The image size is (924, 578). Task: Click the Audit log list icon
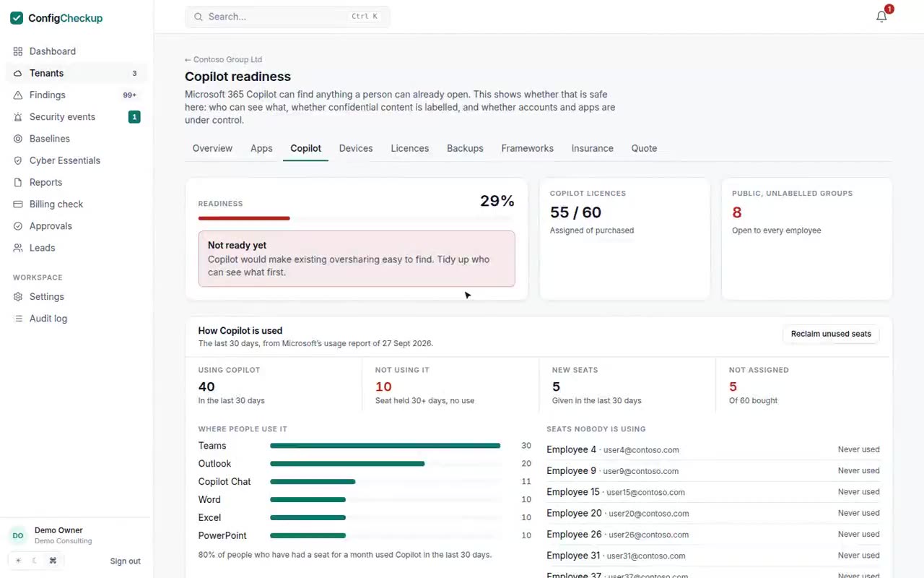[x=18, y=319]
